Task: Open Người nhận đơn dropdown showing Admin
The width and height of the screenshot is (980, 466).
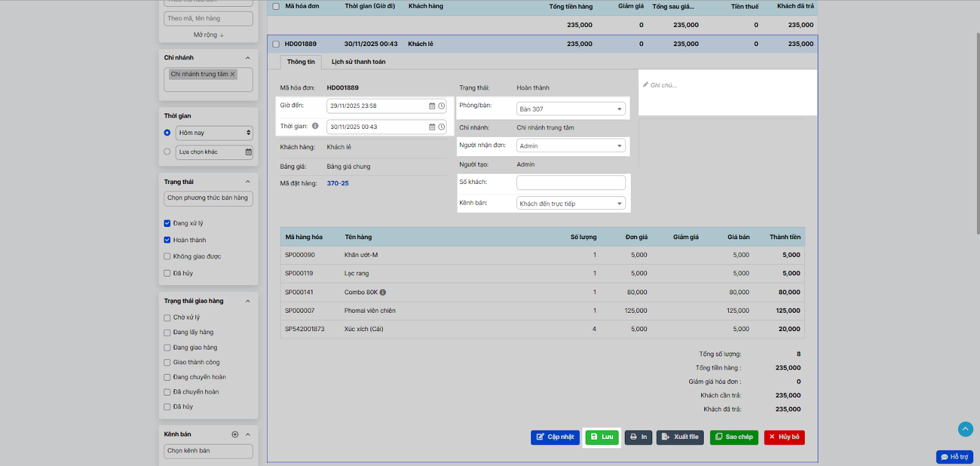Action: click(571, 146)
